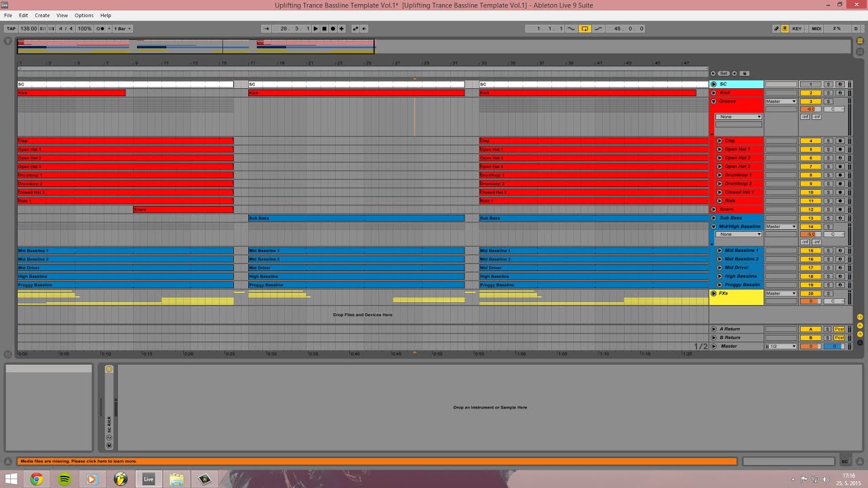Click the Play button in transport
Screen dimensions: 868x488
coord(316,28)
